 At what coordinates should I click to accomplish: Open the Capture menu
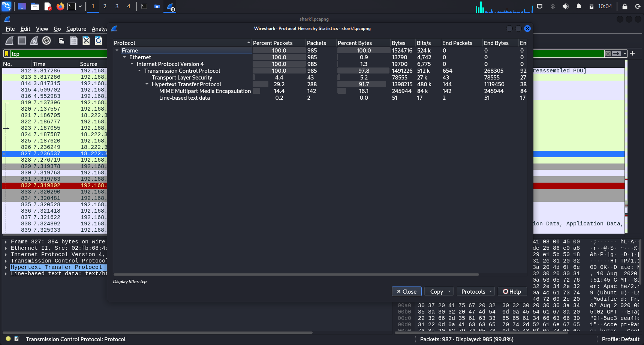[x=76, y=29]
